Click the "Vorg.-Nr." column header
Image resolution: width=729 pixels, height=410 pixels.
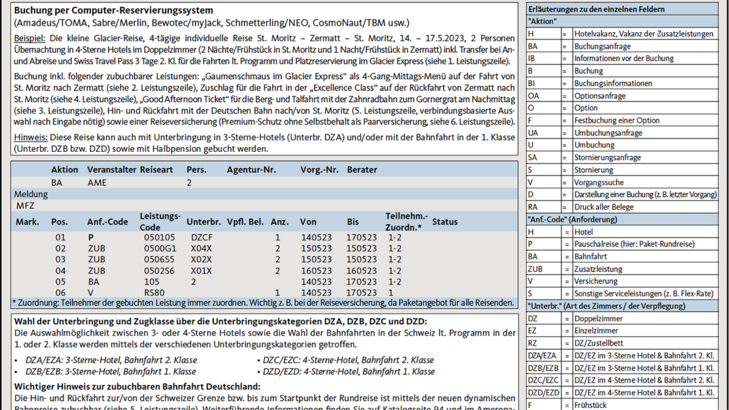[x=319, y=170]
